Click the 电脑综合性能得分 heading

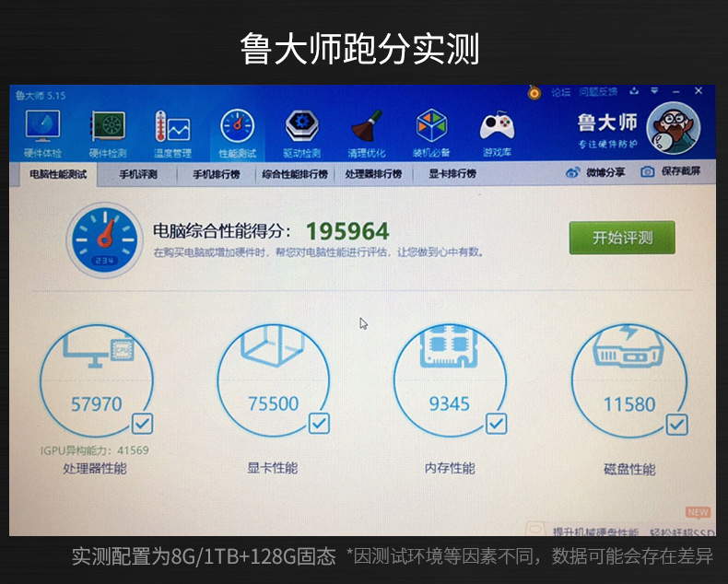coord(222,230)
